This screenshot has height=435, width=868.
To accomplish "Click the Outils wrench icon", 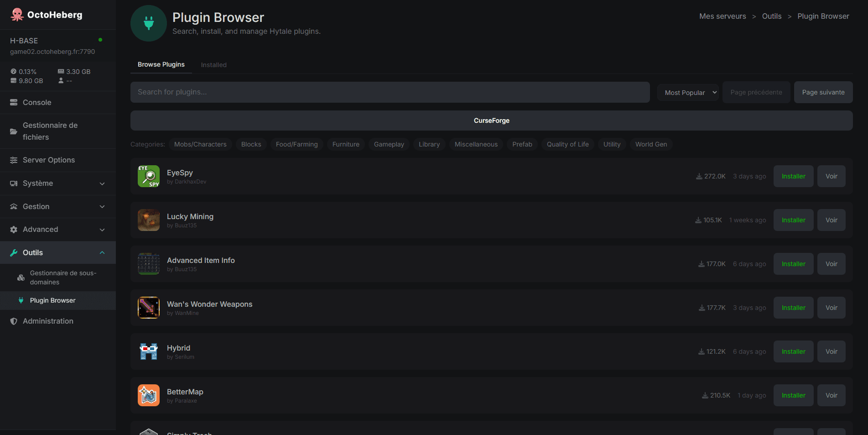I will [14, 253].
